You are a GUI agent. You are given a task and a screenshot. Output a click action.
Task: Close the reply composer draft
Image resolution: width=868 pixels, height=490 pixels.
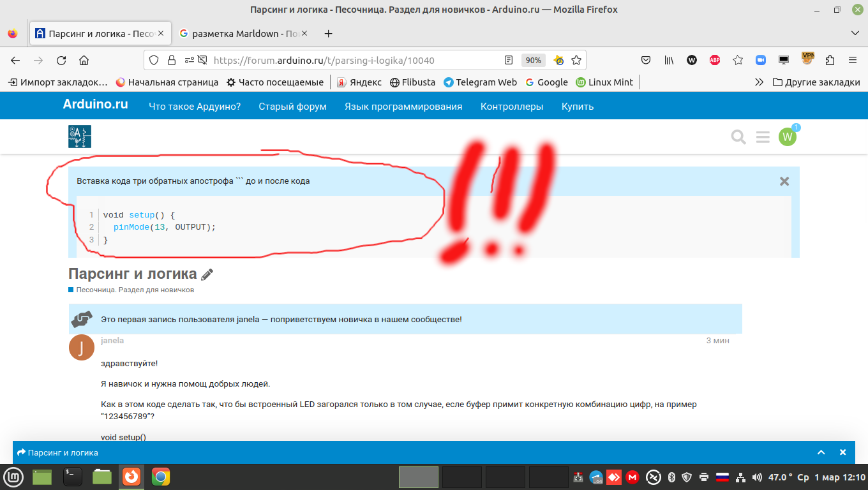[x=842, y=452]
